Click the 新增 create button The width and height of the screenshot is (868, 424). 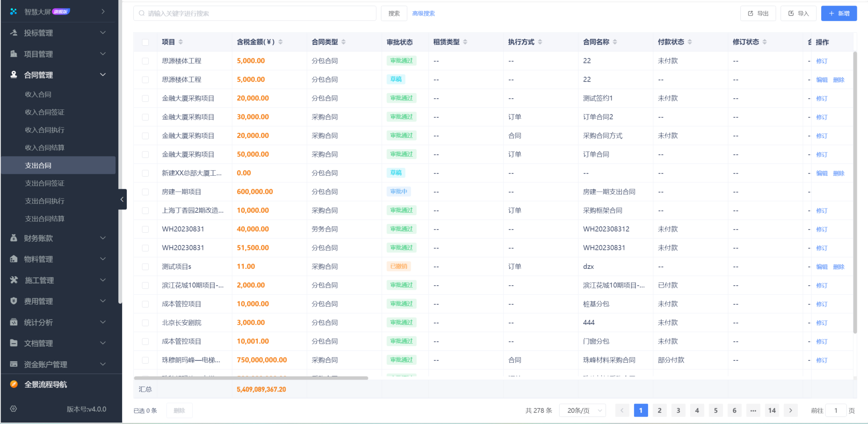click(x=839, y=13)
